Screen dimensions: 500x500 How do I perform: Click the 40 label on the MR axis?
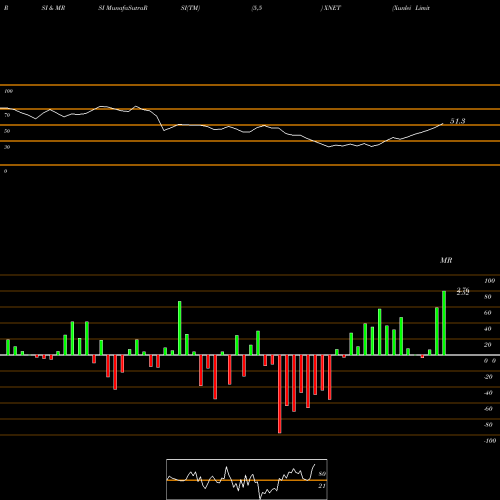[488, 329]
